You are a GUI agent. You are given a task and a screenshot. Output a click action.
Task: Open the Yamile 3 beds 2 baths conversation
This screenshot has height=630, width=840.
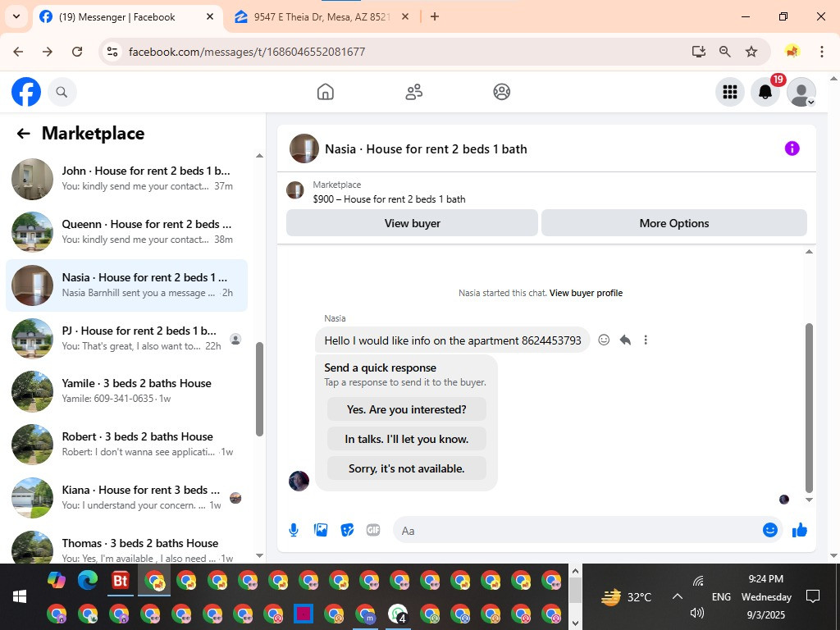click(x=126, y=391)
